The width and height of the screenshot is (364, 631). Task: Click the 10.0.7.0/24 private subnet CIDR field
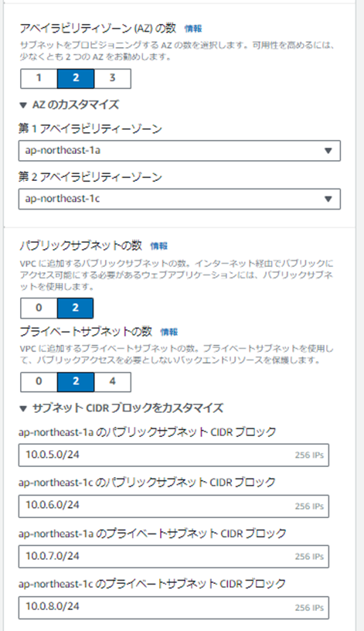[x=174, y=557]
